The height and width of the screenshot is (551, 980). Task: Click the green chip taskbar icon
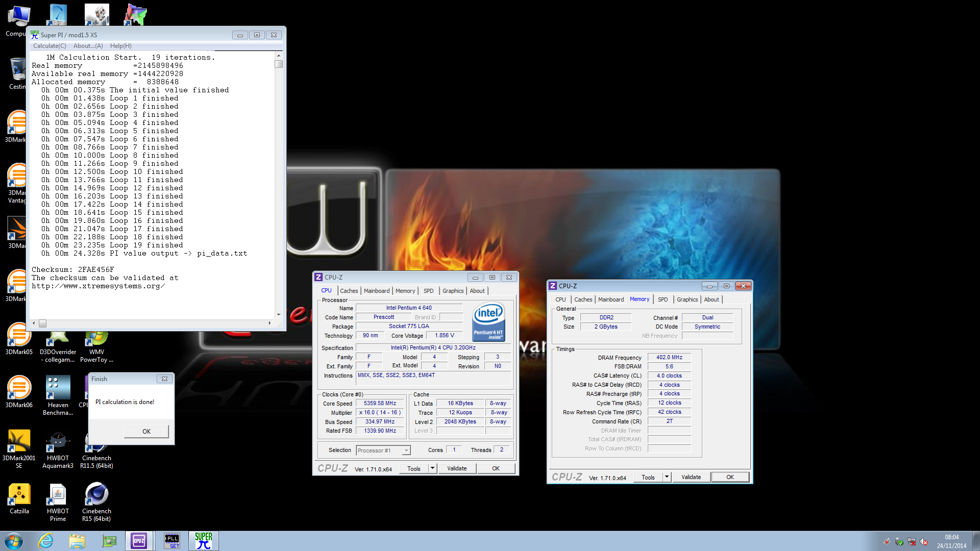(109, 541)
